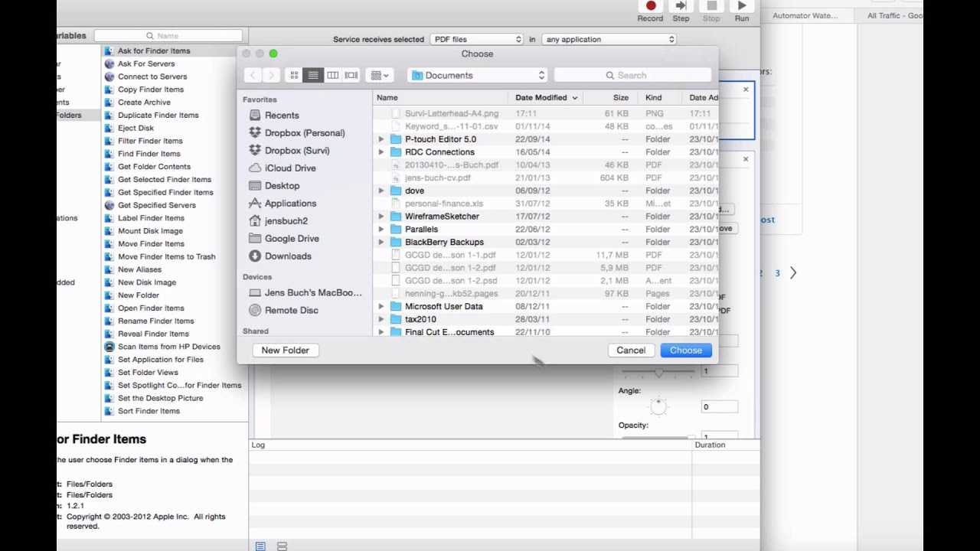Open Dropbox (Personal) in sidebar
980x551 pixels.
click(x=297, y=133)
